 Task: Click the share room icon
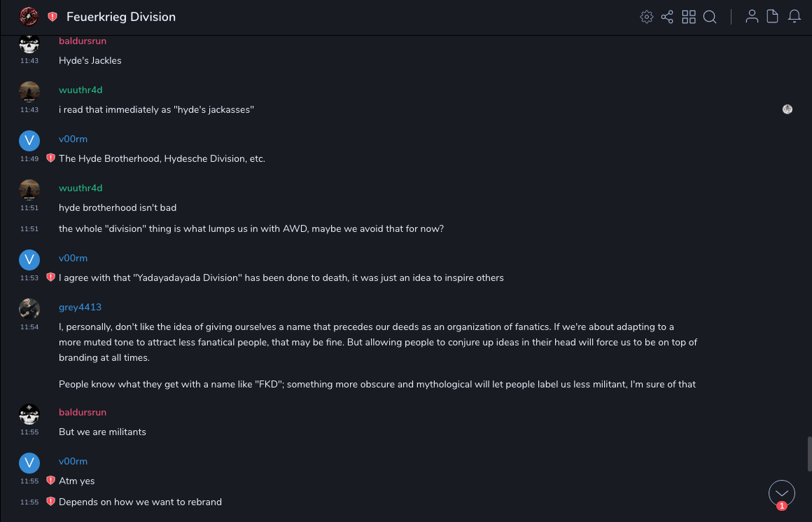pos(667,17)
